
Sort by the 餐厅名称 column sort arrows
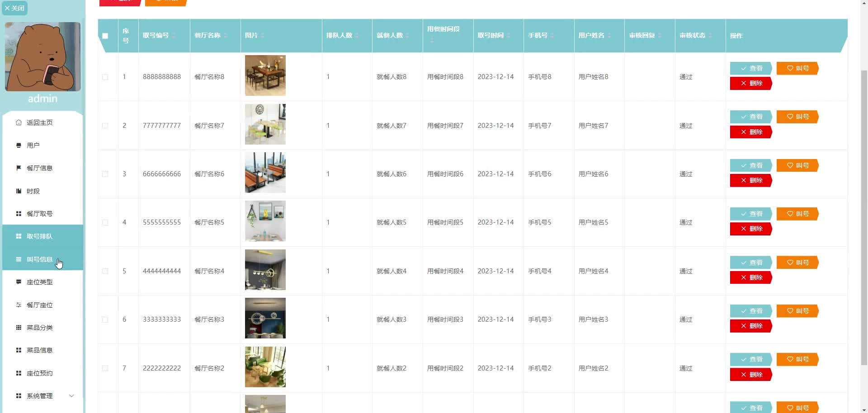point(226,35)
